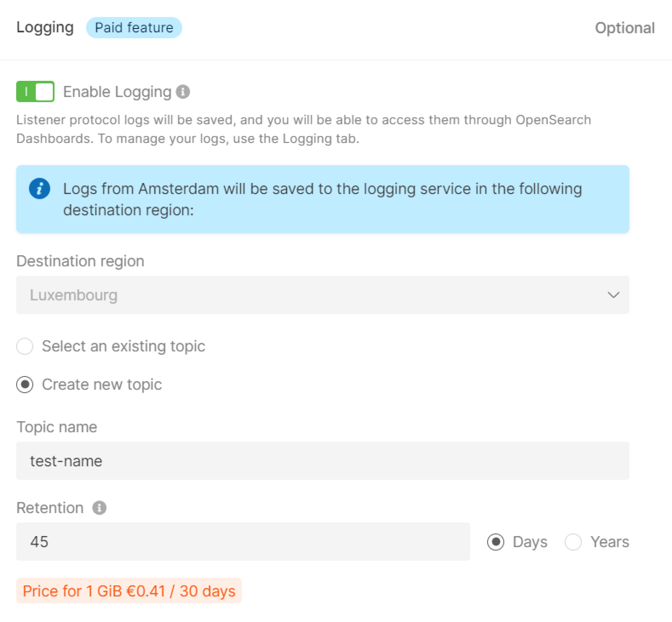Click the Optional label
This screenshot has width=672, height=622.
(625, 28)
